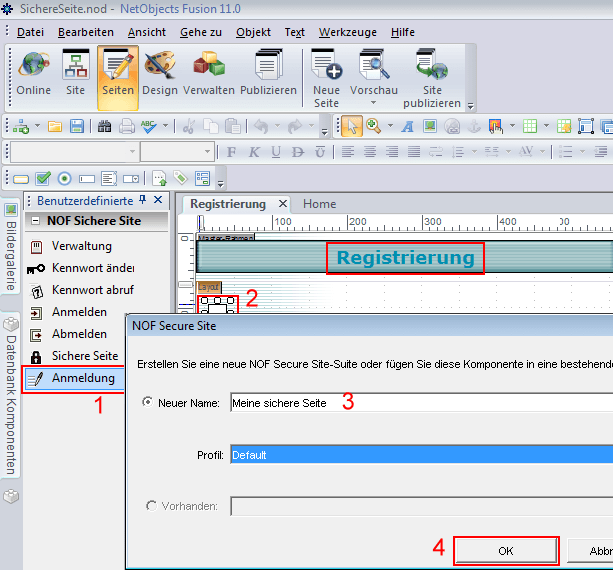
Task: Click the form radio button tool
Action: click(x=65, y=179)
